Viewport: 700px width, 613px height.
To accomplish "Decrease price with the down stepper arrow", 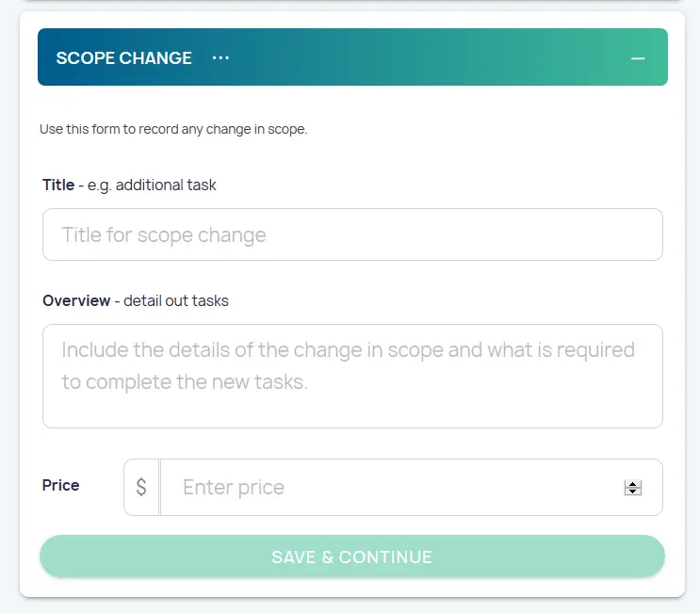I will click(x=633, y=492).
